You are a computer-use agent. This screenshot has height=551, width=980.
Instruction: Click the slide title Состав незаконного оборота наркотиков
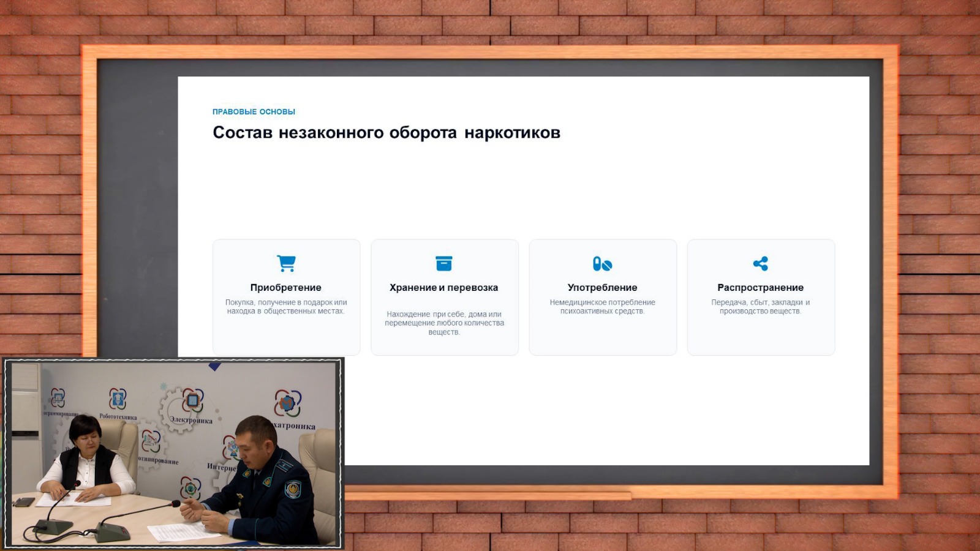click(386, 133)
